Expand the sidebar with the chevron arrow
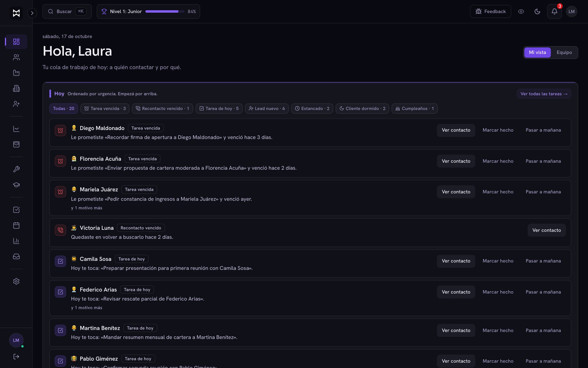 [32, 13]
